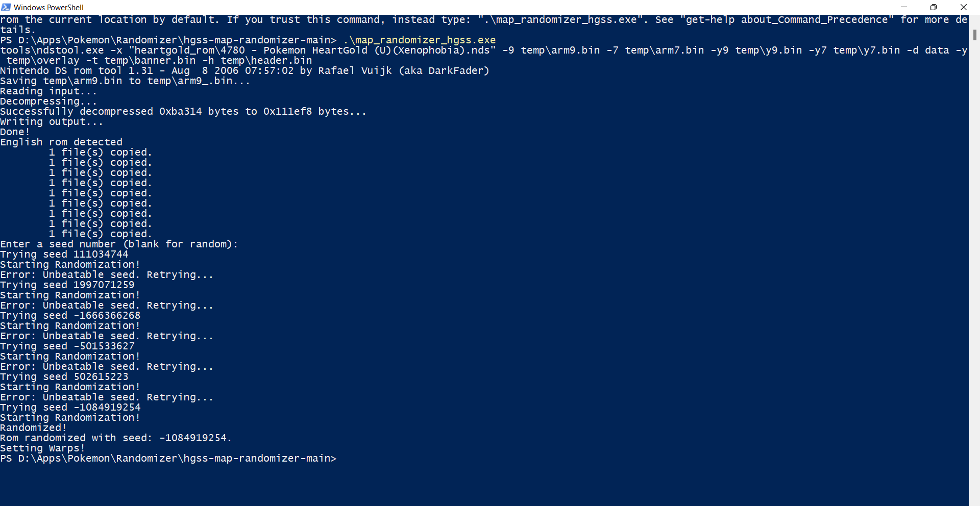Viewport: 980px width, 506px height.
Task: Click an 'Error: Unbeatable seed. Retrying...' message
Action: pos(106,274)
